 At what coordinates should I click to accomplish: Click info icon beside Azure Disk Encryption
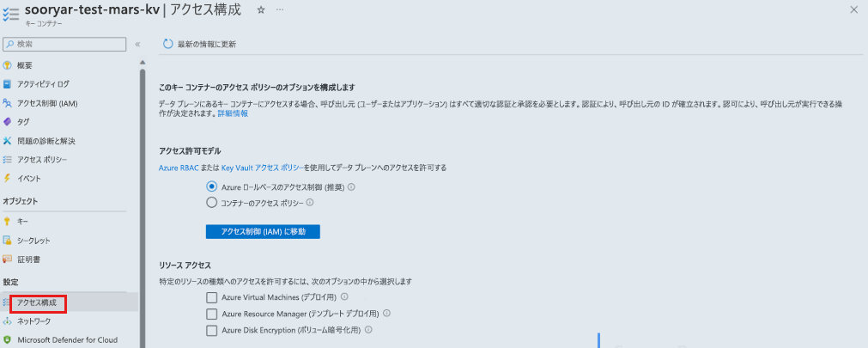pos(368,330)
